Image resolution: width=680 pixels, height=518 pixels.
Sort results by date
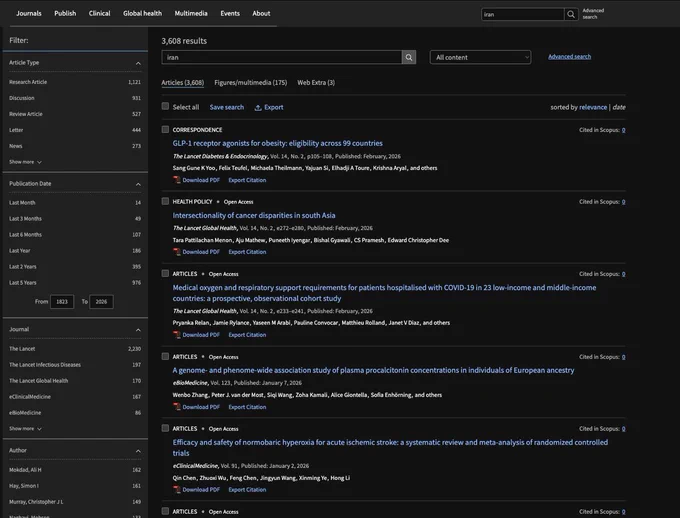tap(619, 107)
